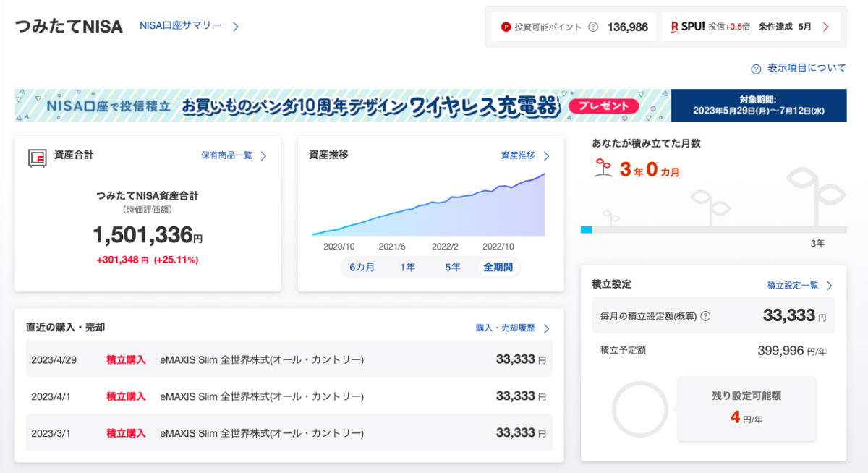Click the question icon beside 表示項目について
Image resolution: width=868 pixels, height=473 pixels.
[x=757, y=69]
